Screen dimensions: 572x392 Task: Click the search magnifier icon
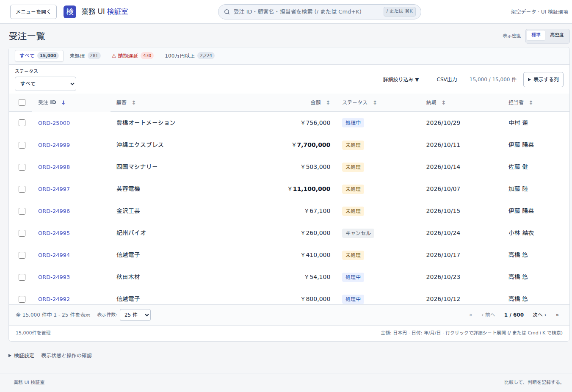point(227,12)
